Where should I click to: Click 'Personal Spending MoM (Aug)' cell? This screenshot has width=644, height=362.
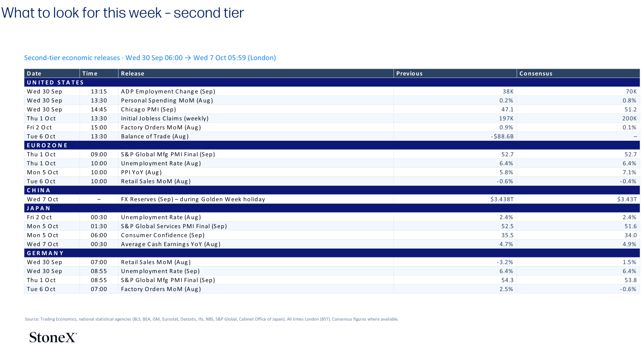click(x=256, y=101)
